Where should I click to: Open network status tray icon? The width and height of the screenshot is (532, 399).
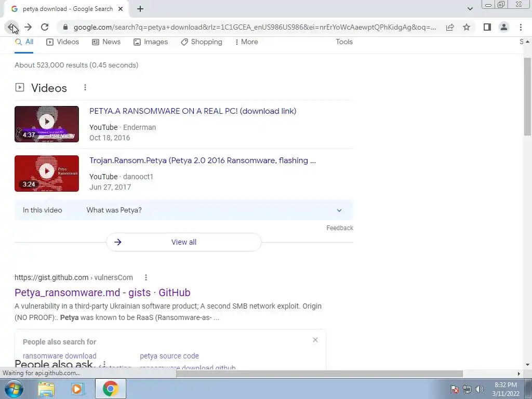coord(467,389)
